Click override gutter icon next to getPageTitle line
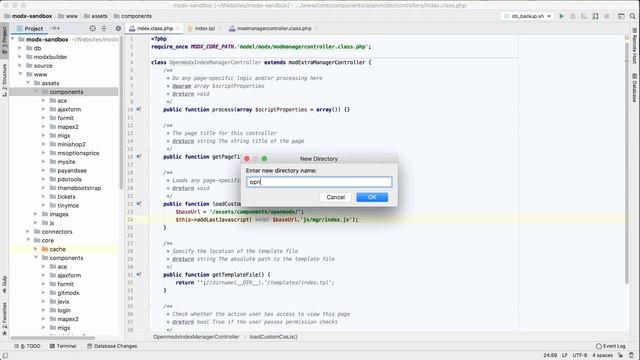 139,157
